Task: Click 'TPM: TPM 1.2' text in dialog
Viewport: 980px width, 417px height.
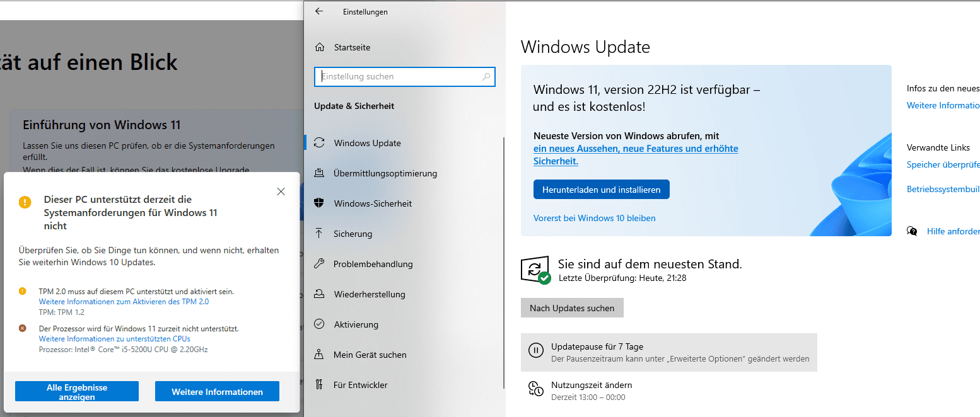Action: (61, 312)
